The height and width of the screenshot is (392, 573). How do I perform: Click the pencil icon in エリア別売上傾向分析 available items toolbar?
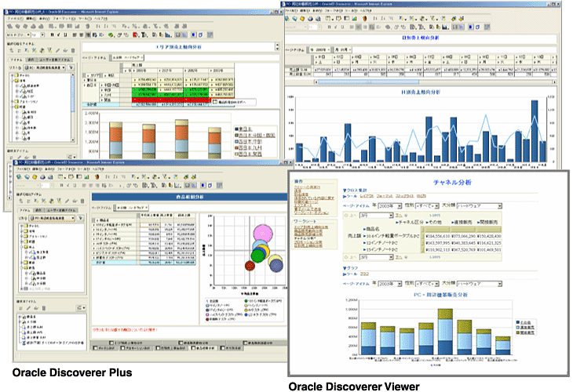58,50
